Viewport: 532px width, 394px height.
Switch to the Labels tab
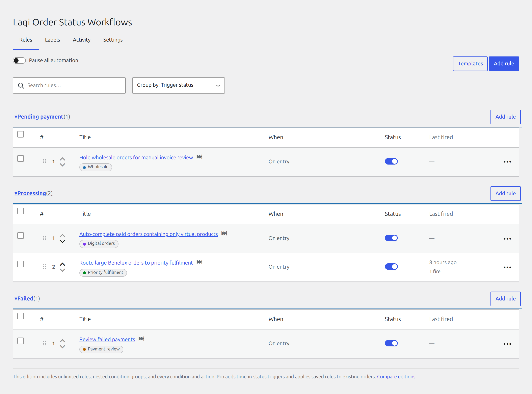coord(52,40)
